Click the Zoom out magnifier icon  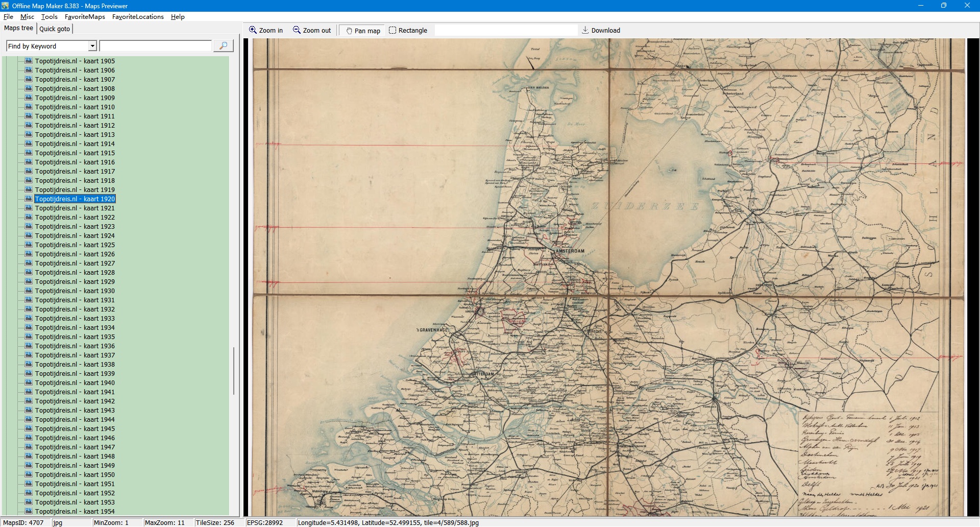pyautogui.click(x=297, y=30)
